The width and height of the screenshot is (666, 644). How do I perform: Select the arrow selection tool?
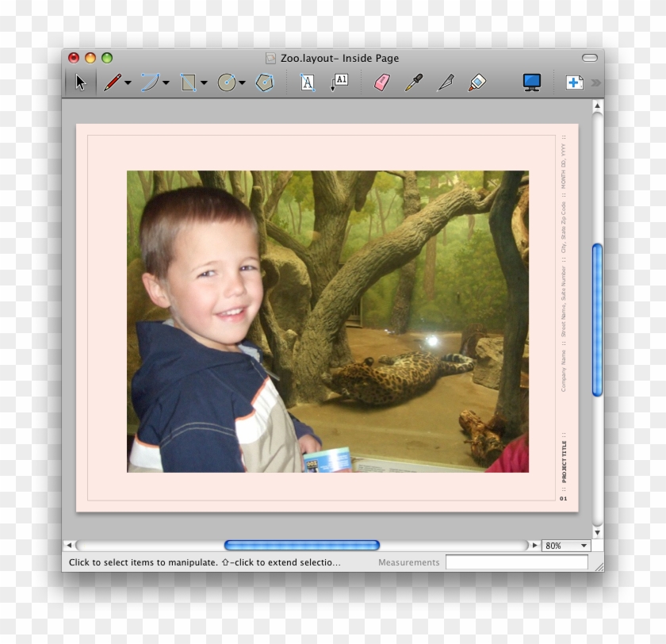(x=79, y=82)
